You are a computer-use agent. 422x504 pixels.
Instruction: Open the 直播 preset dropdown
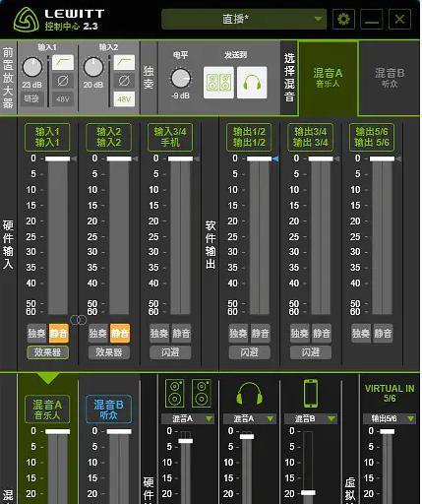point(244,19)
